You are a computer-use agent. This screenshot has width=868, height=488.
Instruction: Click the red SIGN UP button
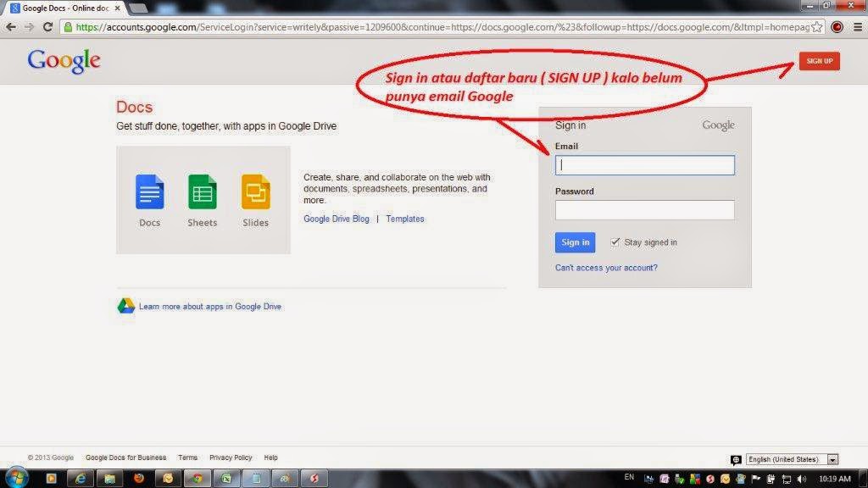(x=820, y=61)
